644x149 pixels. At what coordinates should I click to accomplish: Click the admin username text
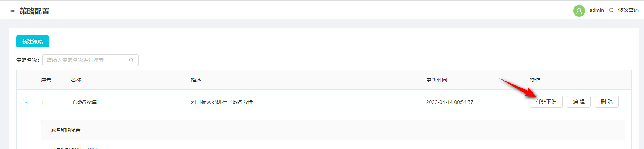point(597,10)
